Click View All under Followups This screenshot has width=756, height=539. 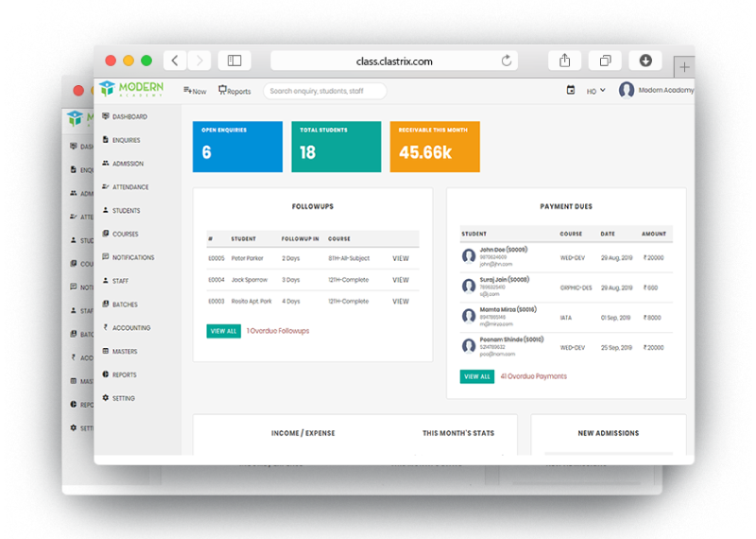[224, 331]
